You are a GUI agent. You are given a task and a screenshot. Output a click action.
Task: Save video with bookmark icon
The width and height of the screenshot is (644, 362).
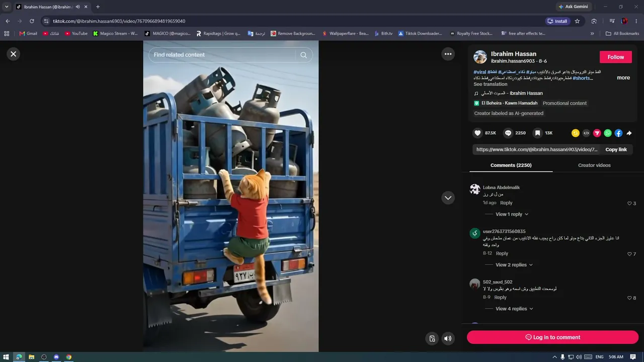pyautogui.click(x=537, y=133)
